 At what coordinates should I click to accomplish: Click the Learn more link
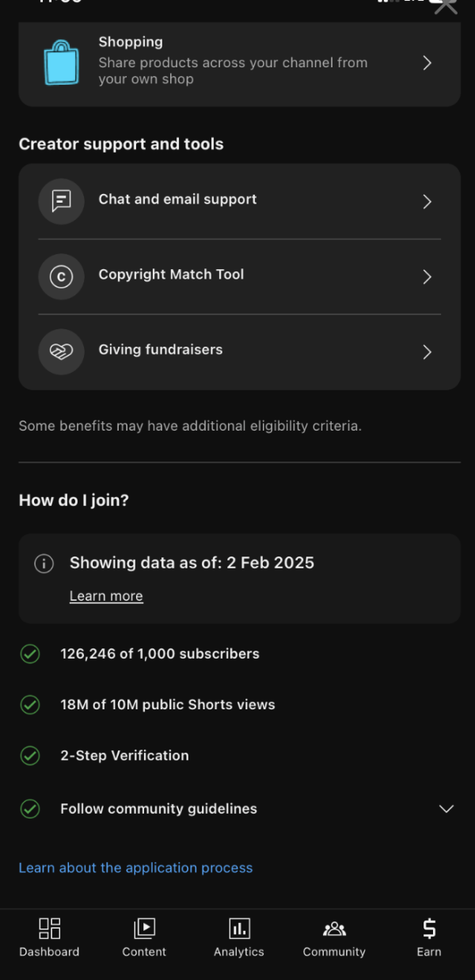(106, 596)
